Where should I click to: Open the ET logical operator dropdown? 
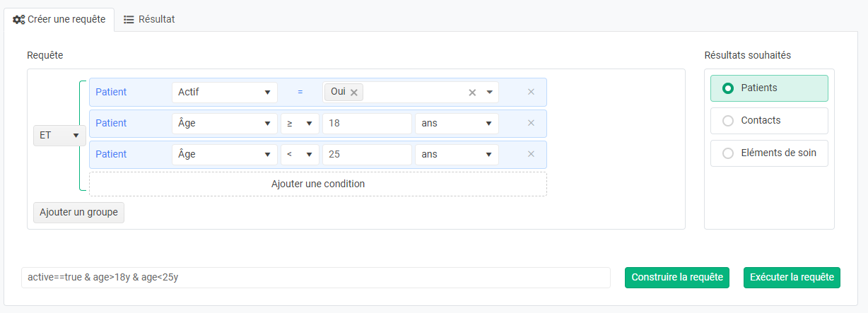coord(59,135)
